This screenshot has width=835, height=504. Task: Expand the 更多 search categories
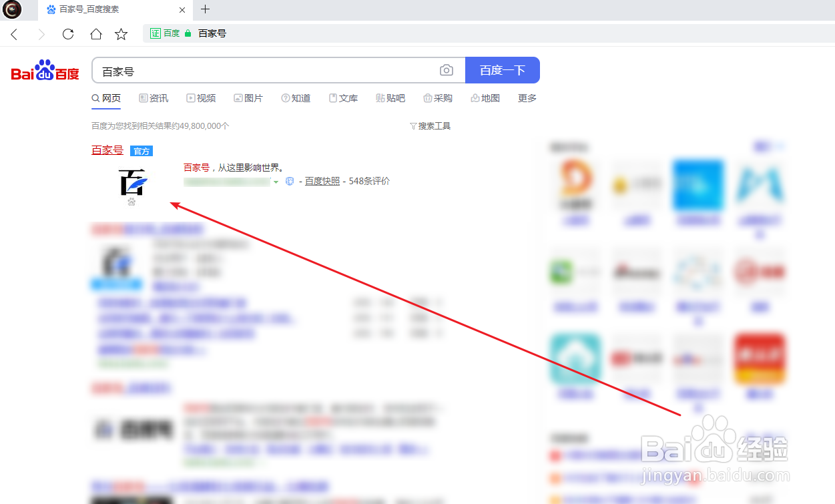coord(527,98)
